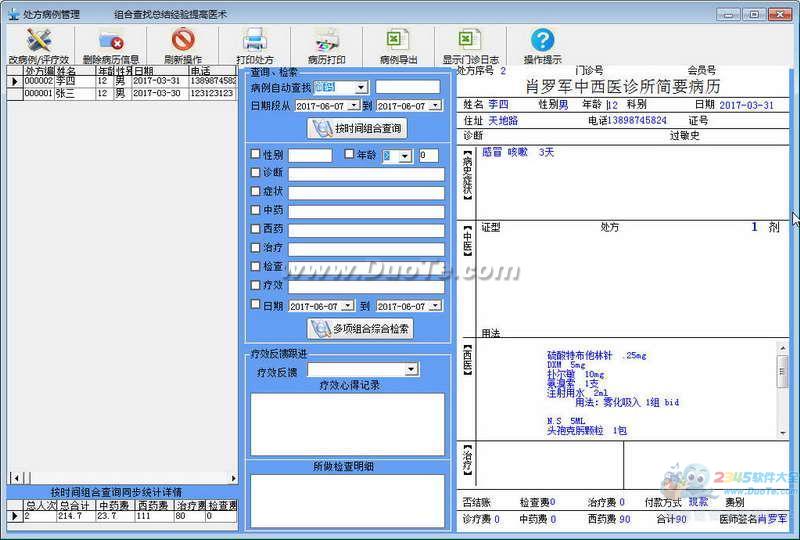Open the 日期段从 start date picker

click(x=354, y=106)
